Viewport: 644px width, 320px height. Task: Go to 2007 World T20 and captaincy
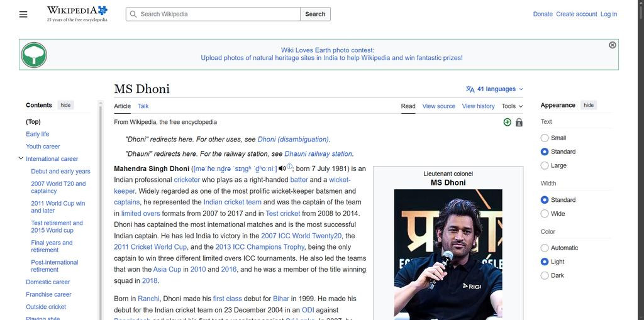click(x=58, y=187)
